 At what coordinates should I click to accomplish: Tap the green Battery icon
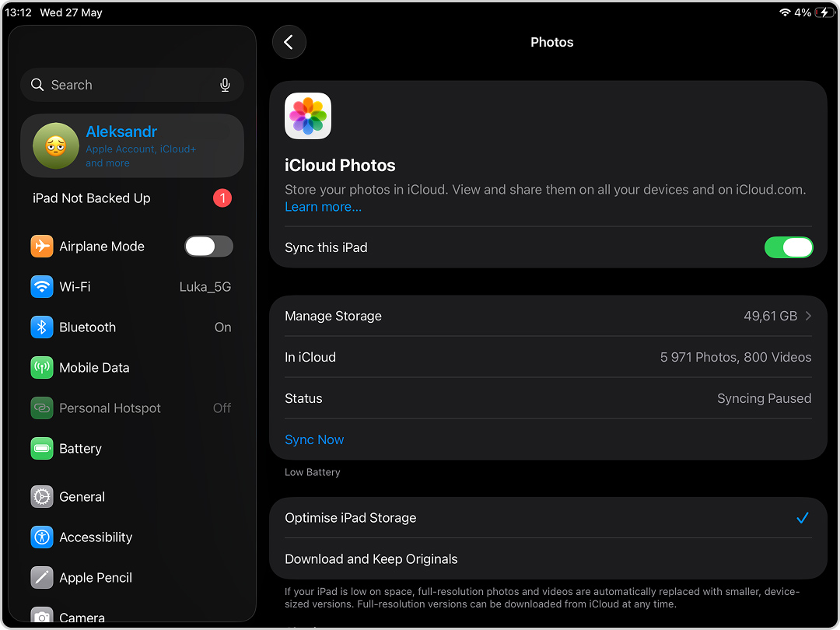tap(42, 449)
